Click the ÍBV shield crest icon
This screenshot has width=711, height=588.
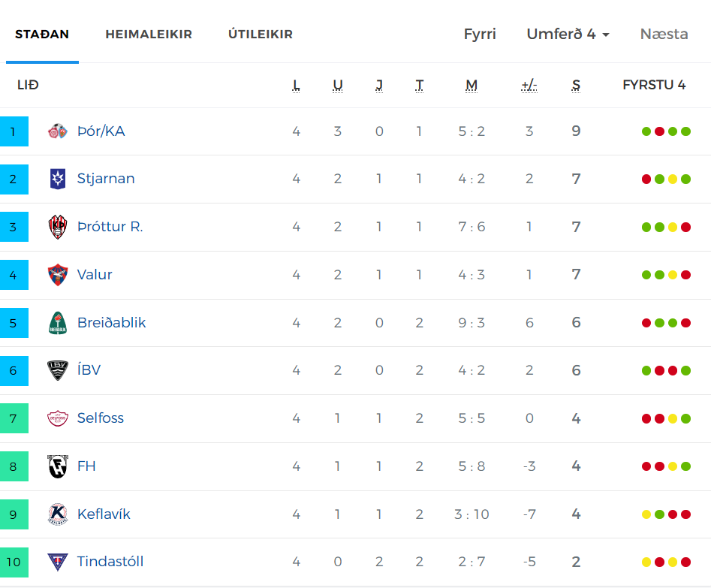[58, 371]
